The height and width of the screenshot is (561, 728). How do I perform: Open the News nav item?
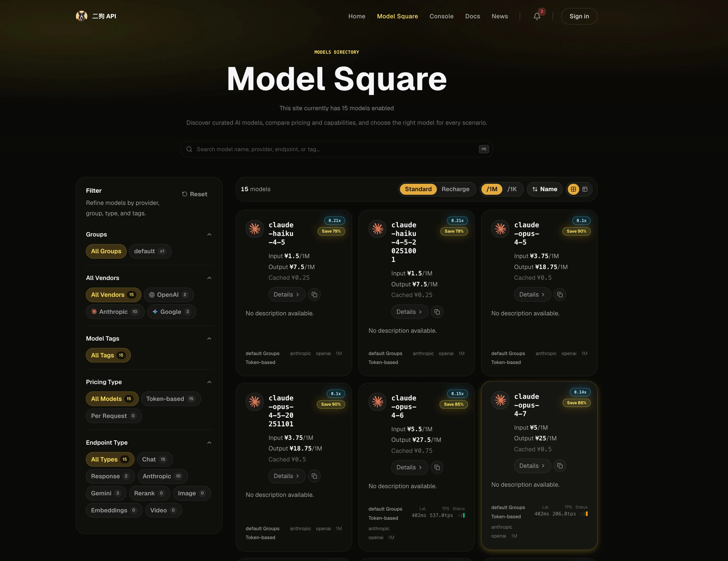[500, 16]
